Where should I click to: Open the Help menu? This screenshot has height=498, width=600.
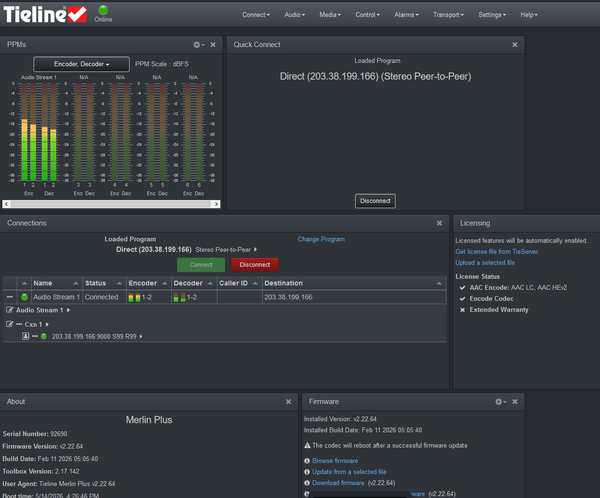[529, 15]
